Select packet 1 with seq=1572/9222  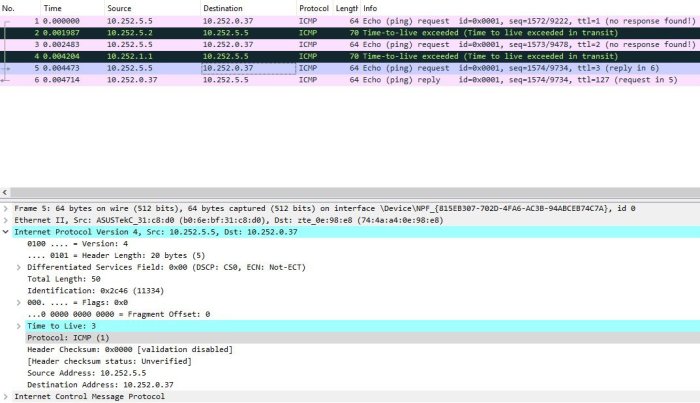350,21
